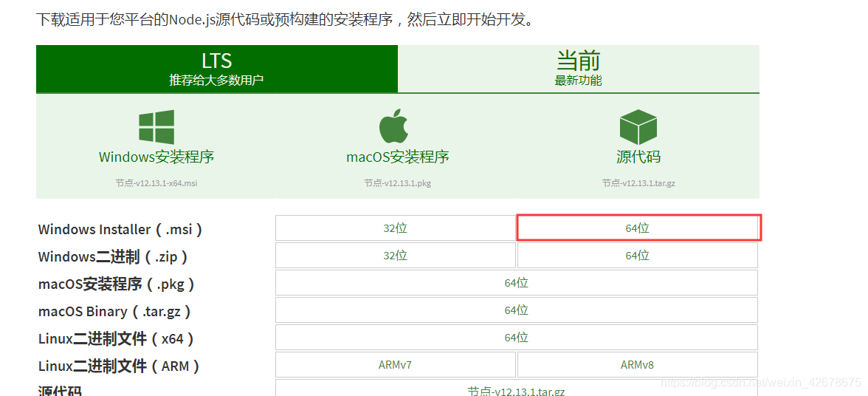
Task: Download macOS Binary .tar.gz 64位
Action: click(x=517, y=310)
